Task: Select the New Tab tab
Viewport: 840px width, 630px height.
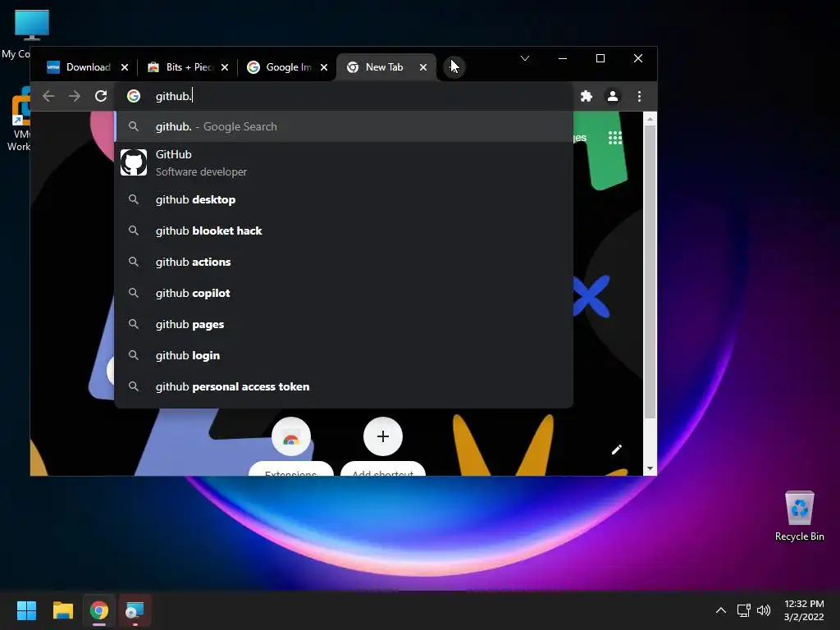Action: tap(383, 67)
